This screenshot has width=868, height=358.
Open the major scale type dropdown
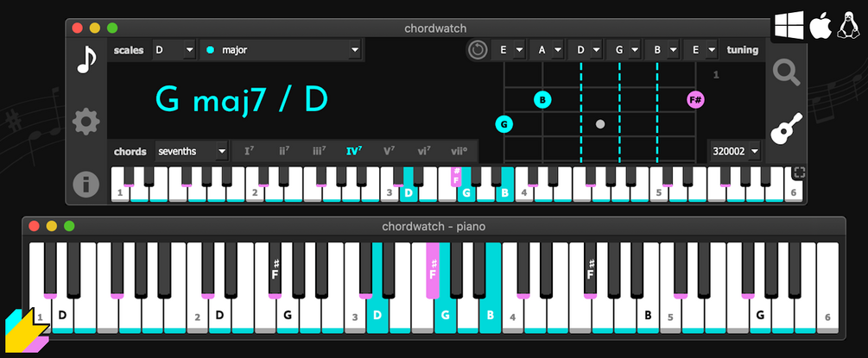tap(280, 50)
